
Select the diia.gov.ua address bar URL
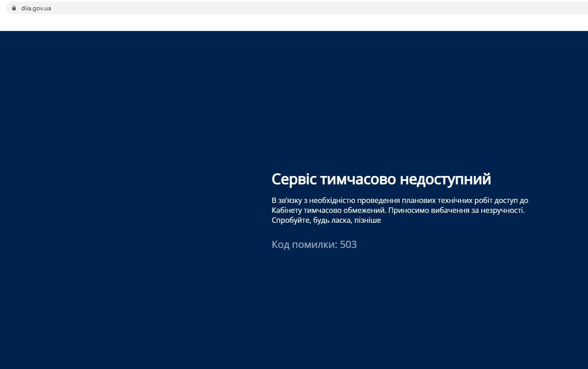coord(36,8)
